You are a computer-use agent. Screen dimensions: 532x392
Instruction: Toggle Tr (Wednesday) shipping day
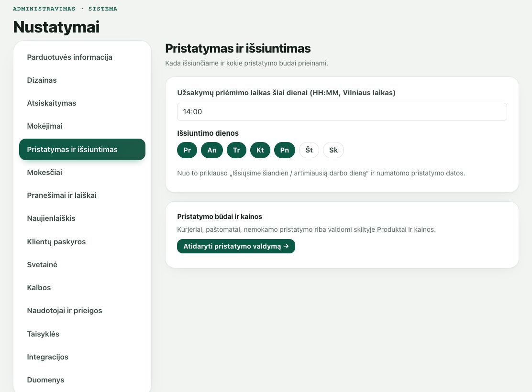(236, 150)
